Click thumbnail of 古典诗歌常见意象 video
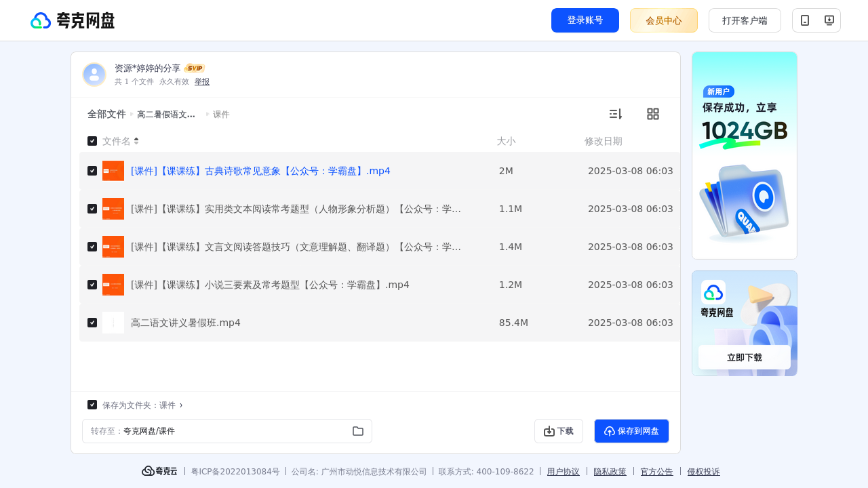868x488 pixels. coord(113,171)
